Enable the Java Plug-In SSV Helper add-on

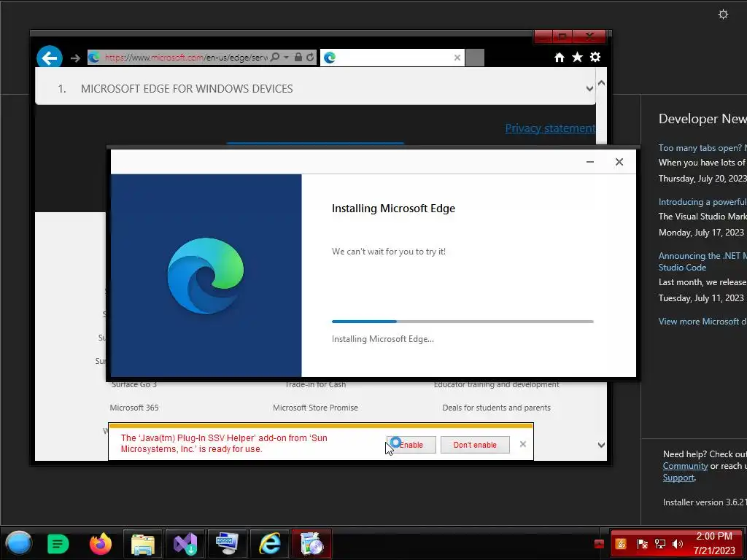tap(411, 445)
